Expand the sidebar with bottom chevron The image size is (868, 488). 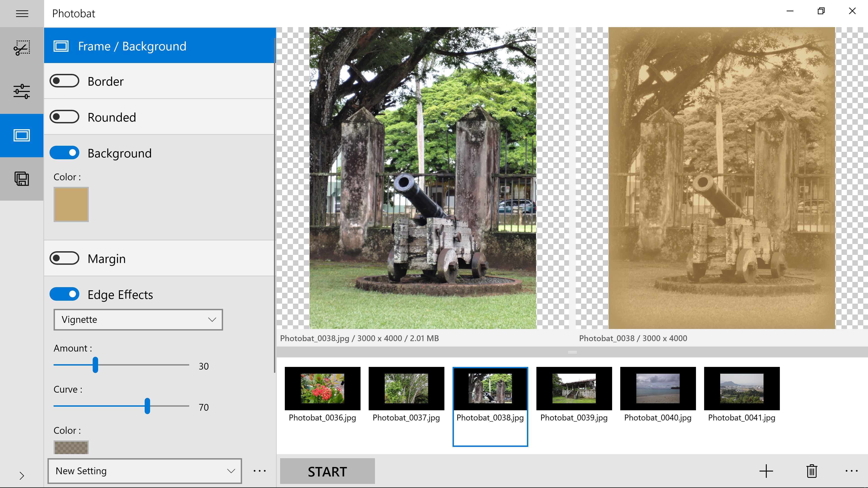(x=22, y=476)
